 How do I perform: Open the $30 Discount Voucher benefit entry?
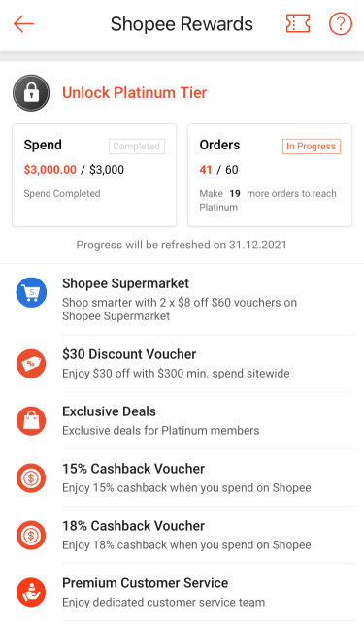click(182, 363)
